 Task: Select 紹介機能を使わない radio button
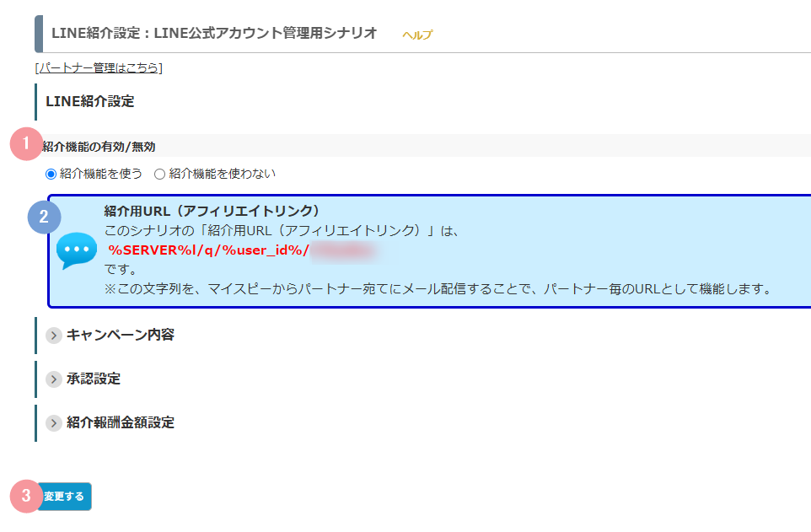[160, 174]
